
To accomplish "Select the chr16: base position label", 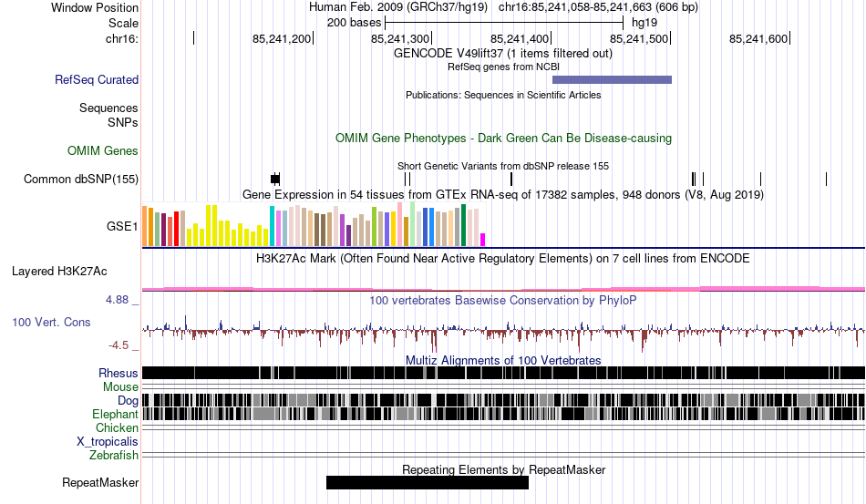I will pyautogui.click(x=121, y=38).
